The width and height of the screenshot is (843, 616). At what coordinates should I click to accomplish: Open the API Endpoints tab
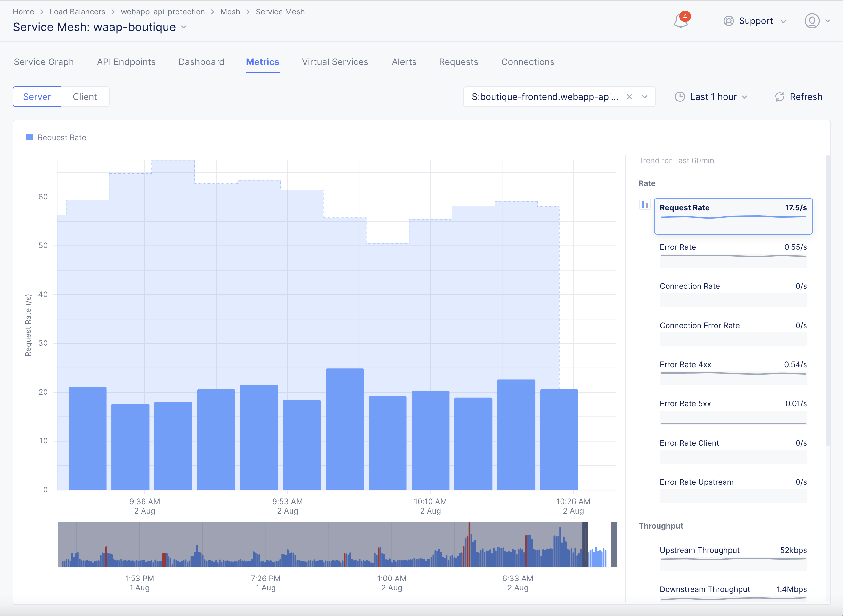(x=126, y=62)
